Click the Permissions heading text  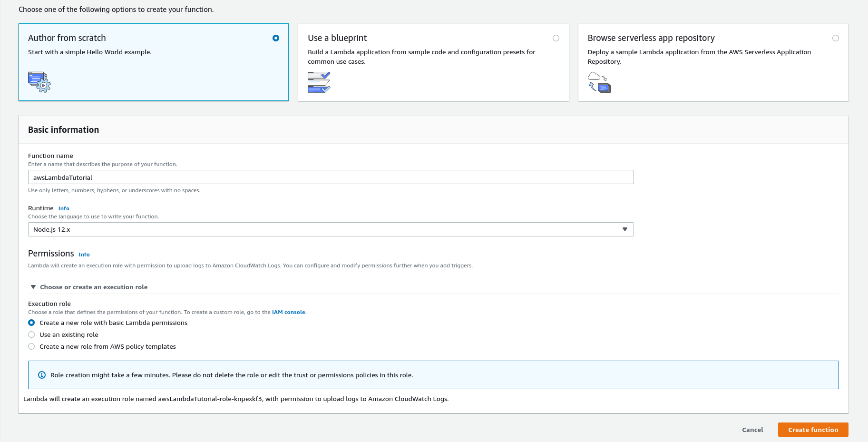[x=51, y=254]
